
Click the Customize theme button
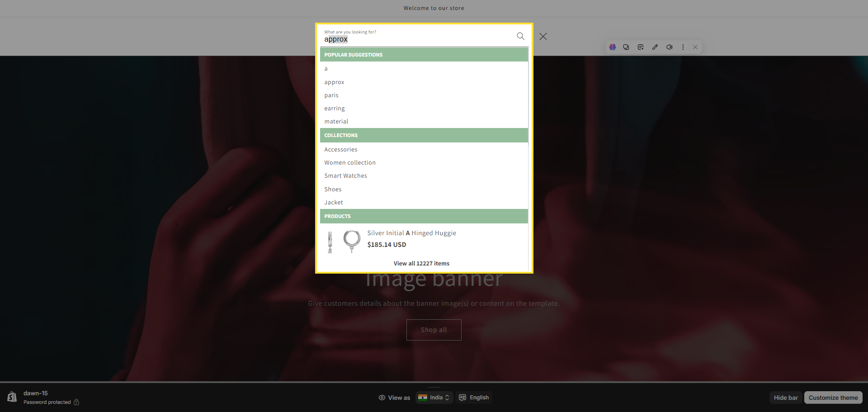click(833, 398)
